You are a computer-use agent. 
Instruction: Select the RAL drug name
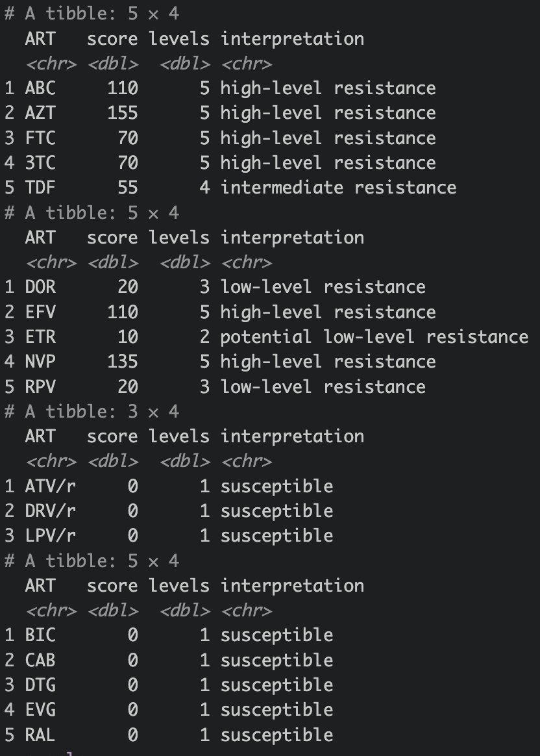(40, 735)
